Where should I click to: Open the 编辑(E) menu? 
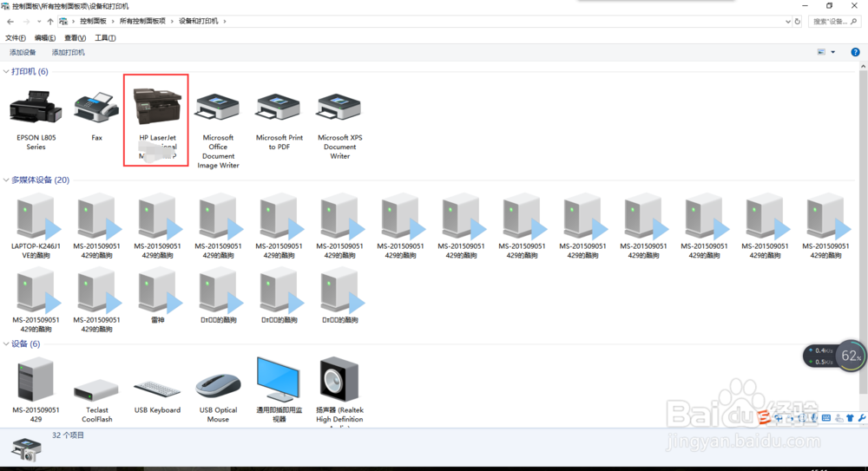[x=45, y=37]
